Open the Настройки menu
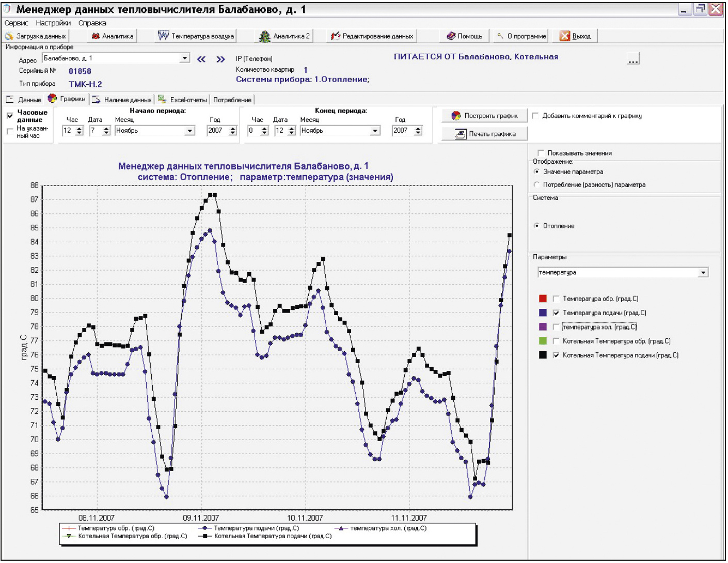Viewport: 728px width, 563px height. (53, 23)
